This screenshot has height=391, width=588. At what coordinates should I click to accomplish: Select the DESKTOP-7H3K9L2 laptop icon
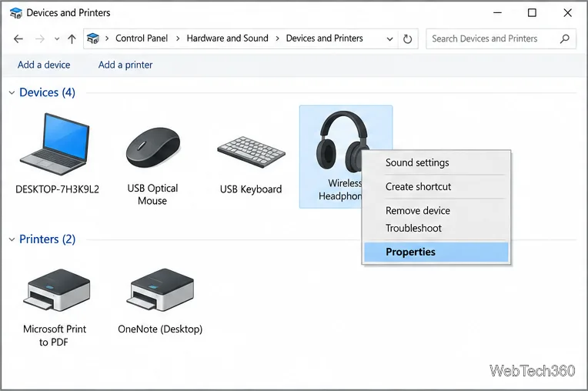click(x=55, y=145)
